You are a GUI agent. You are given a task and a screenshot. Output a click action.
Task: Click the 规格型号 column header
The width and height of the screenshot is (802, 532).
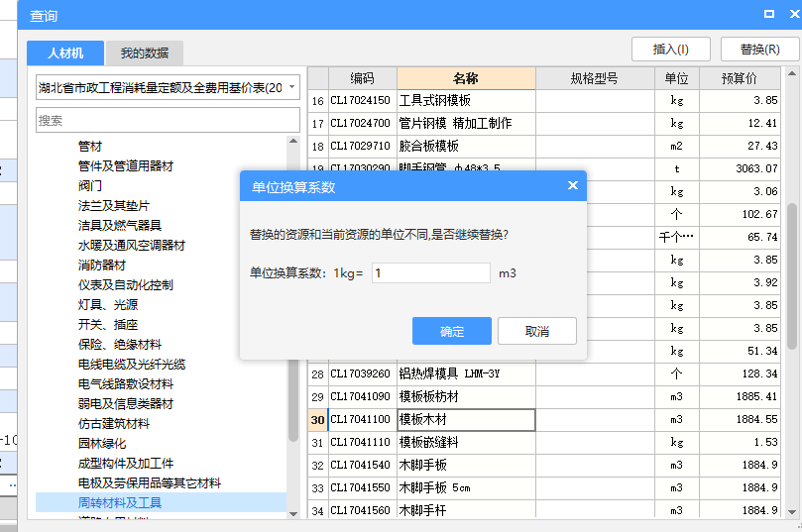click(595, 78)
